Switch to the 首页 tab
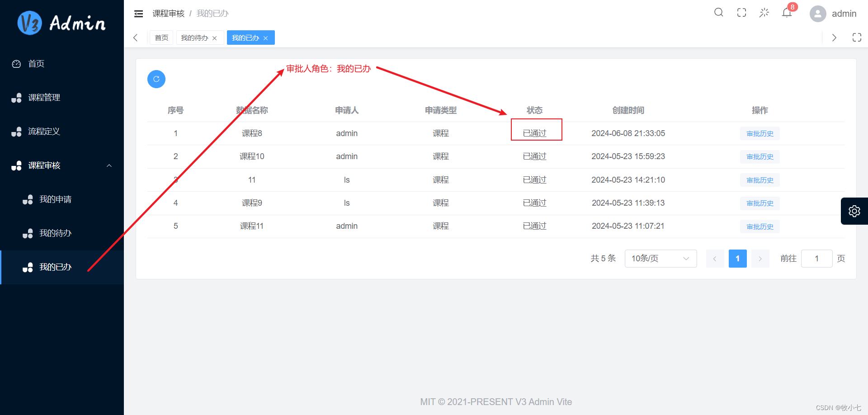Viewport: 868px width, 415px height. (161, 38)
